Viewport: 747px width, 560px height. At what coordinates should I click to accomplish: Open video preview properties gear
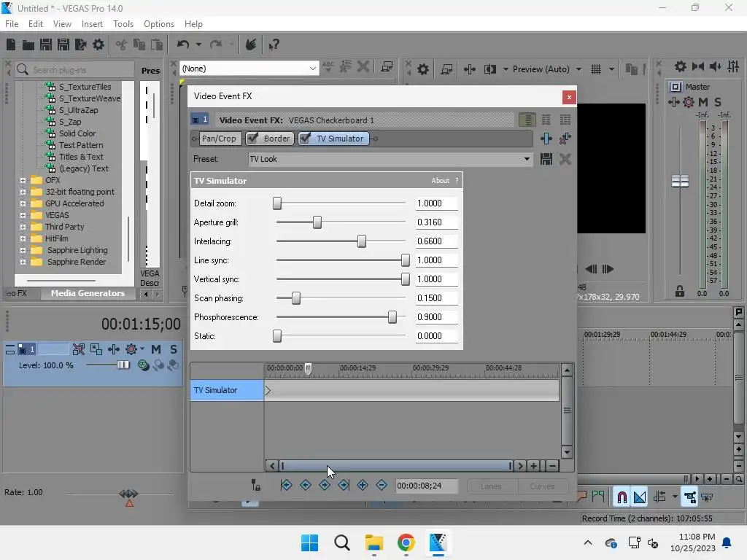click(x=423, y=69)
